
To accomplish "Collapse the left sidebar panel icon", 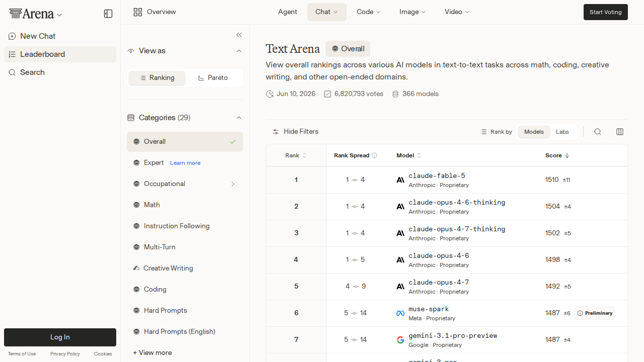I will 108,14.
